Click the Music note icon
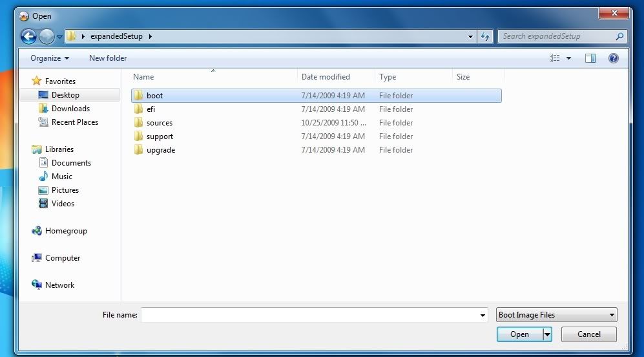The width and height of the screenshot is (644, 357). pyautogui.click(x=43, y=176)
